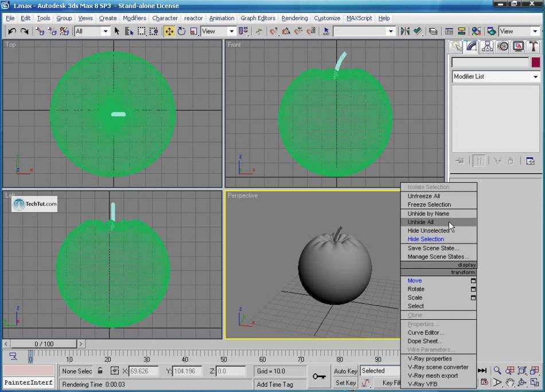Viewport: 545px width, 392px height.
Task: Click the time slider 0 / 100 thumb
Action: [44, 344]
